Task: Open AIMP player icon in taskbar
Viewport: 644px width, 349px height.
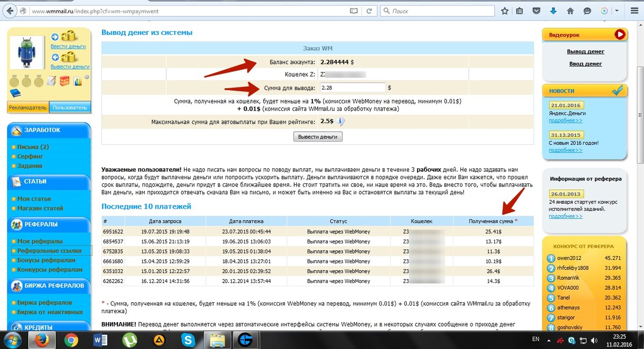Action: coord(159,340)
